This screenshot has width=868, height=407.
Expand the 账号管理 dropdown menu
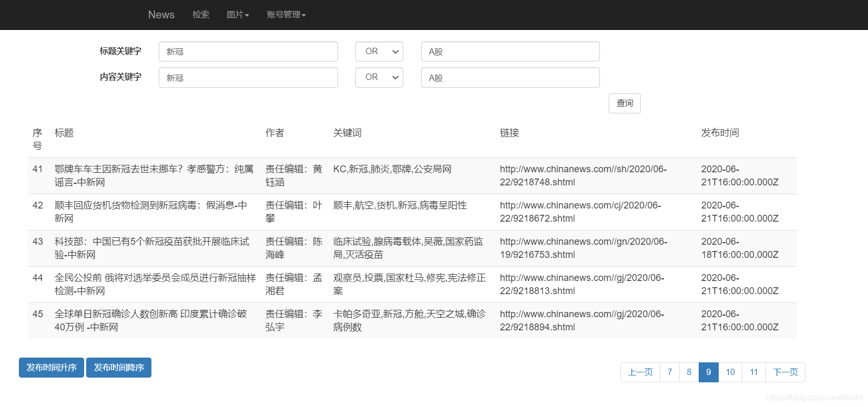(x=286, y=15)
